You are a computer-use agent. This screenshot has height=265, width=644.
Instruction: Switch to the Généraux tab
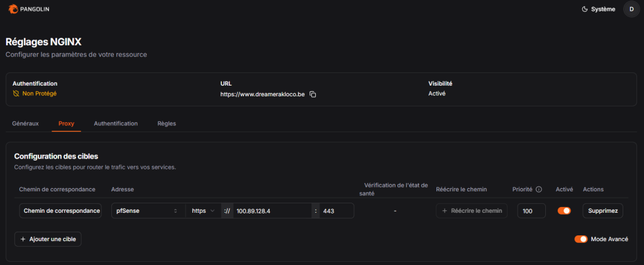[26, 123]
